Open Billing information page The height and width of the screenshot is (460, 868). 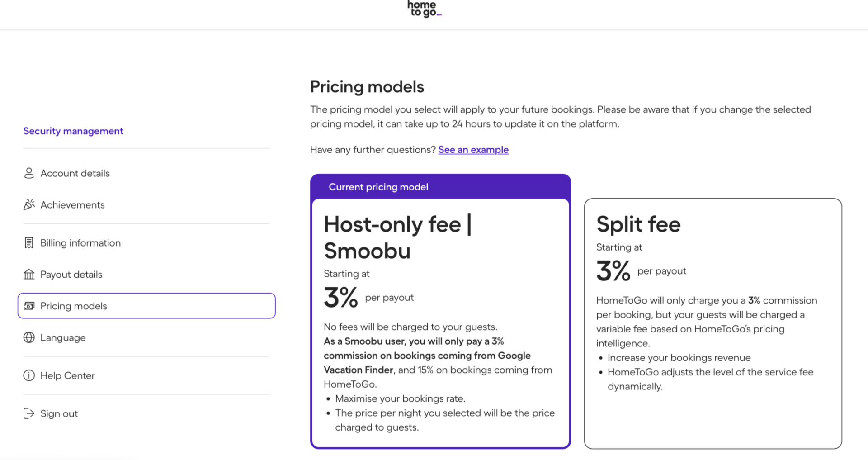tap(80, 243)
